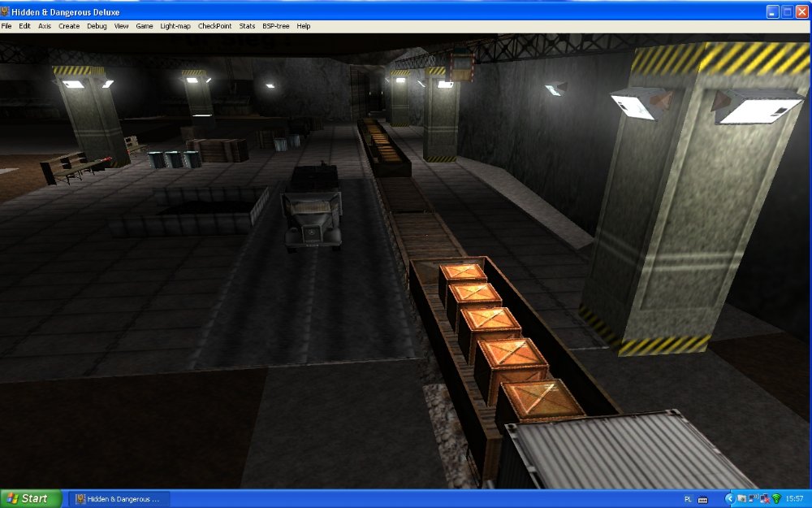Open the Create menu
Image resolution: width=812 pixels, height=508 pixels.
[69, 26]
